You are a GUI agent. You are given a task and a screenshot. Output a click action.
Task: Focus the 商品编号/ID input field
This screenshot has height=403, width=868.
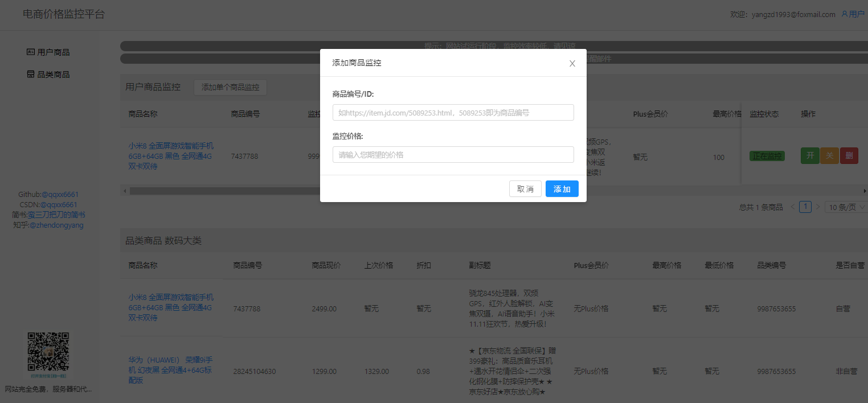[x=453, y=113]
